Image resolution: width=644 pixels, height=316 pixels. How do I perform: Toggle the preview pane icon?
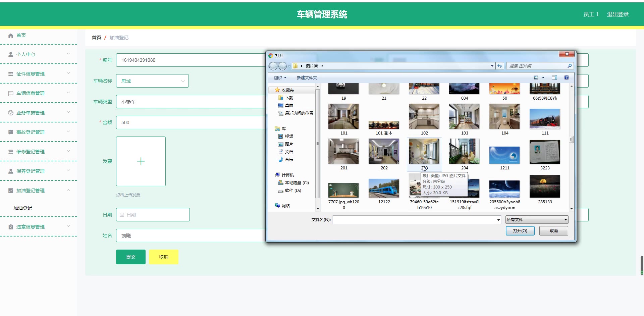click(x=554, y=78)
